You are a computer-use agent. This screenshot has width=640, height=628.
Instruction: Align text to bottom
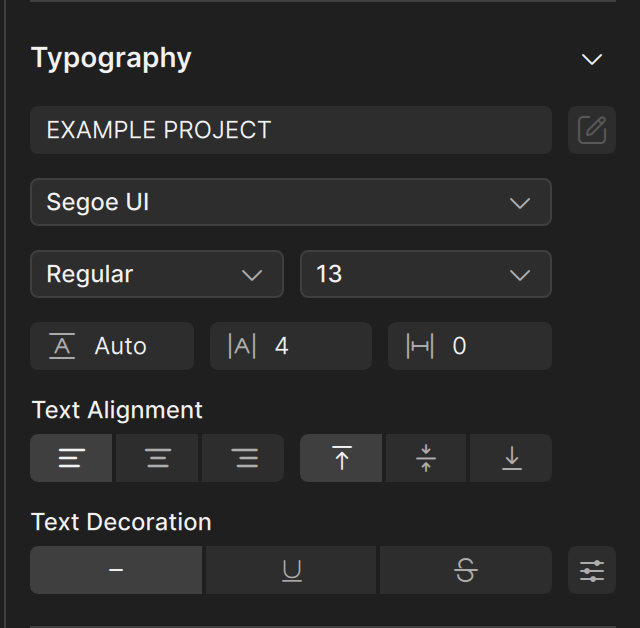511,458
